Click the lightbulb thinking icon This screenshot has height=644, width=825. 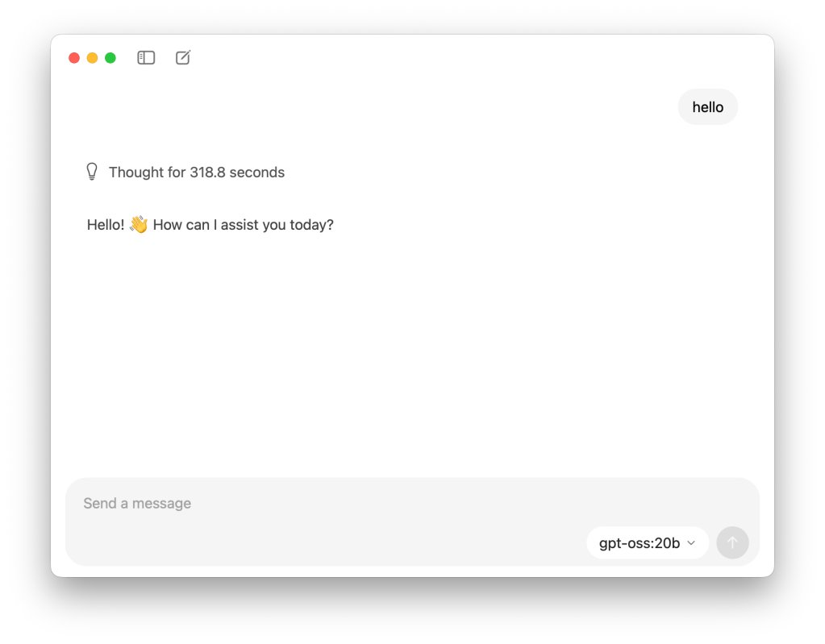tap(92, 172)
